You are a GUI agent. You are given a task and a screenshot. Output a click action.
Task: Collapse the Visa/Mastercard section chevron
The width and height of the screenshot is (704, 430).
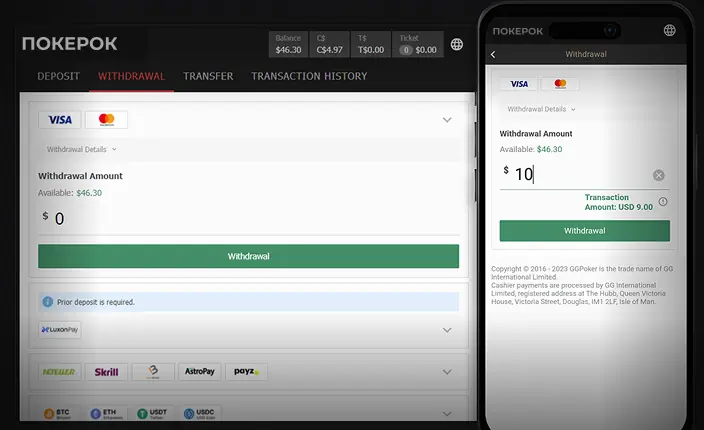pos(447,120)
